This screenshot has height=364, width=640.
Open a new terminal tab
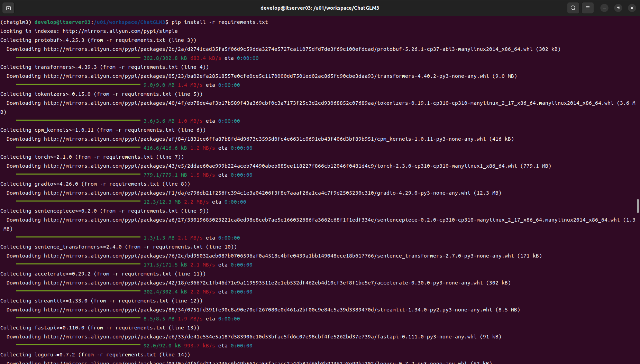(x=8, y=8)
